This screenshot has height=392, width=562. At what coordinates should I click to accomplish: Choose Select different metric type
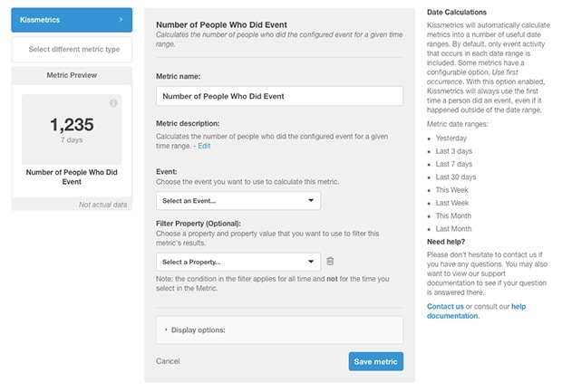[x=71, y=48]
